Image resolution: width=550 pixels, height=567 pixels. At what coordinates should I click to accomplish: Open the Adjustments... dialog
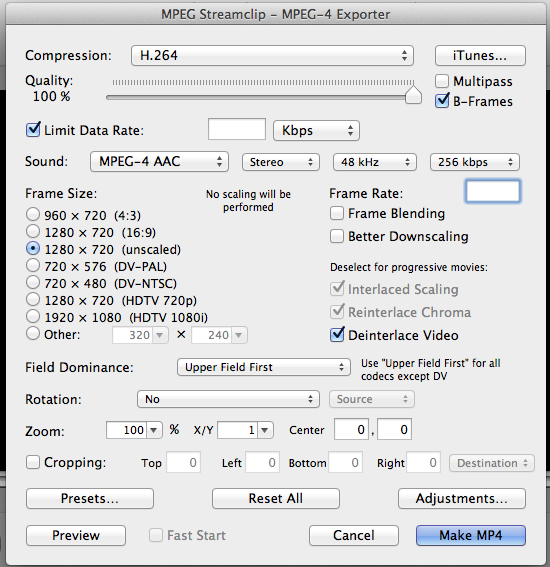click(462, 499)
